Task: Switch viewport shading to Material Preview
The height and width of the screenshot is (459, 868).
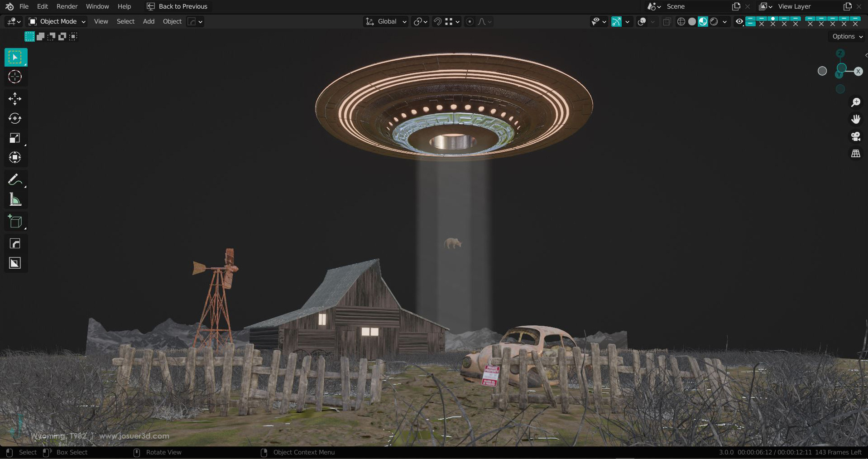Action: (703, 21)
